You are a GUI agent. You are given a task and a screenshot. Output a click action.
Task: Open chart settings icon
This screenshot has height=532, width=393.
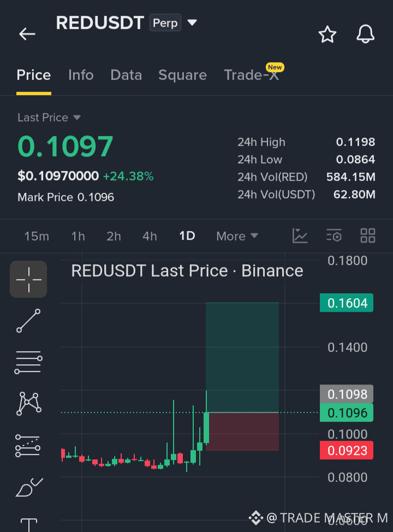tap(334, 235)
